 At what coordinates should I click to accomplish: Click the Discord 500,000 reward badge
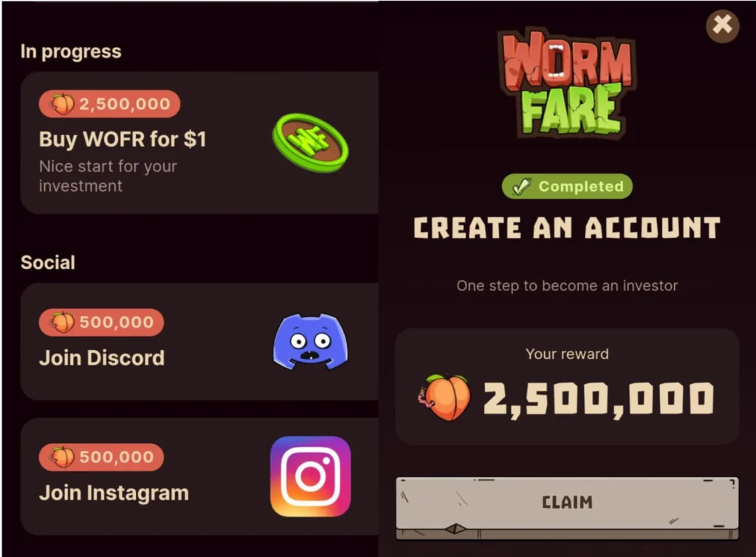tap(101, 322)
